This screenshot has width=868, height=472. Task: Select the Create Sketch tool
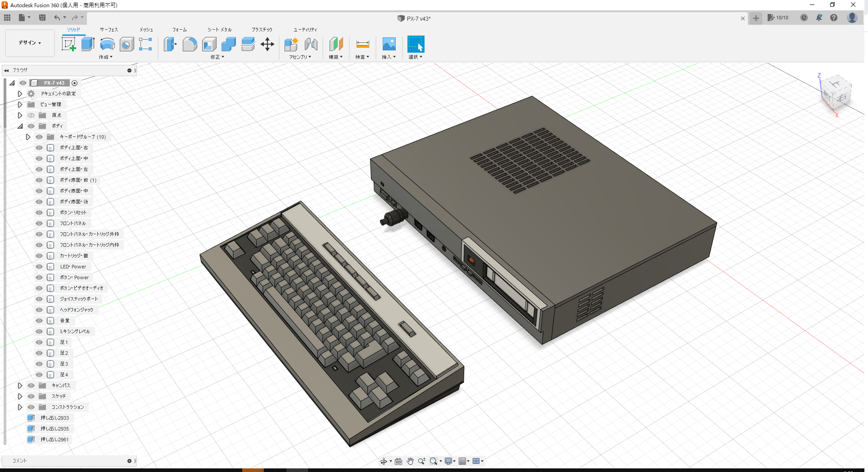(x=69, y=44)
